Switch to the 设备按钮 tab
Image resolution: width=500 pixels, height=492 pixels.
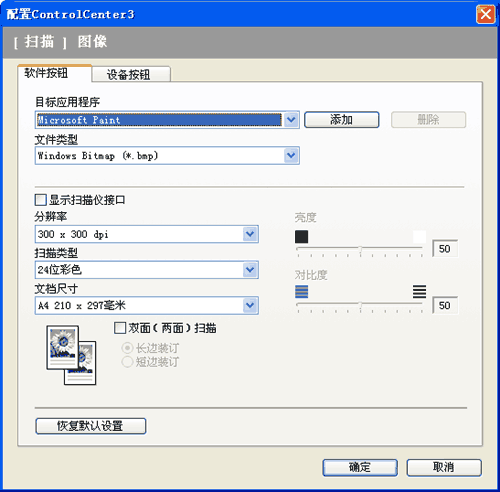coord(131,74)
